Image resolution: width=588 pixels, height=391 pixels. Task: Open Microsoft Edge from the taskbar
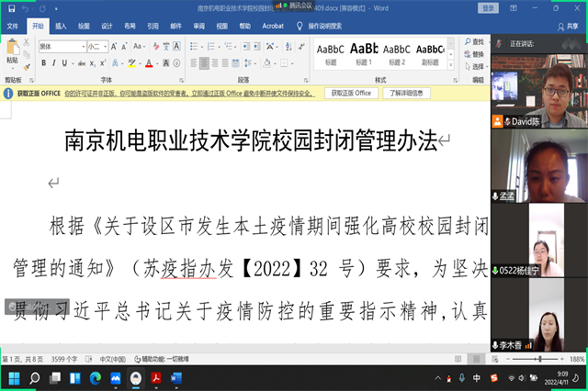coord(95,378)
